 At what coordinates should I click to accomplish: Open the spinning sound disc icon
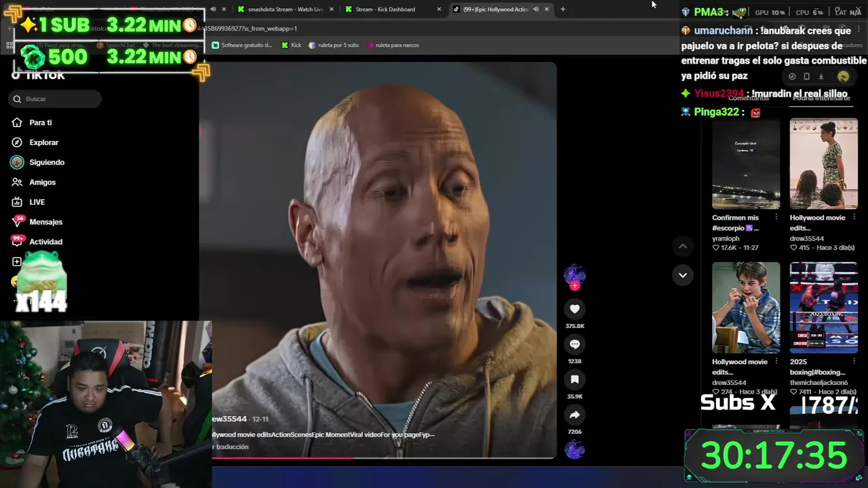574,449
